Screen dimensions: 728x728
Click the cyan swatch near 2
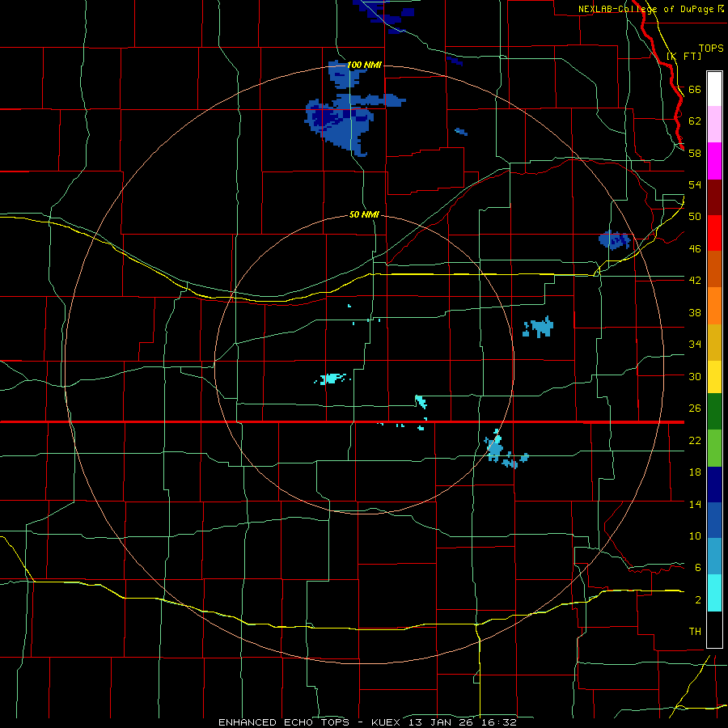714,594
